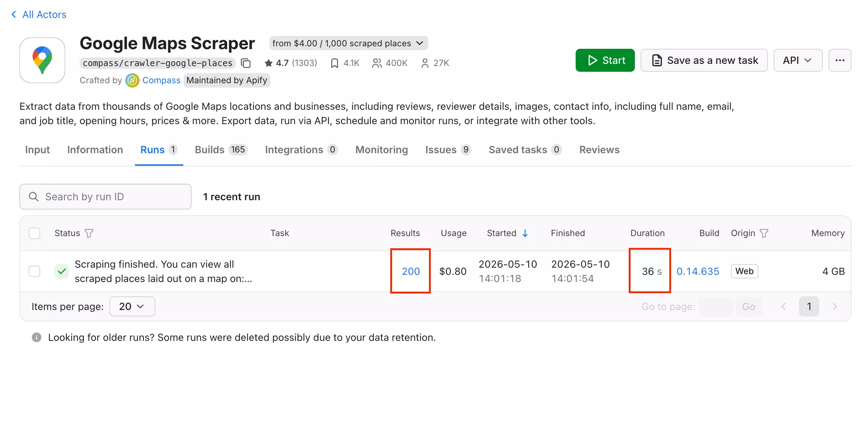Go to next page arrow
This screenshot has height=432, width=868.
click(835, 306)
